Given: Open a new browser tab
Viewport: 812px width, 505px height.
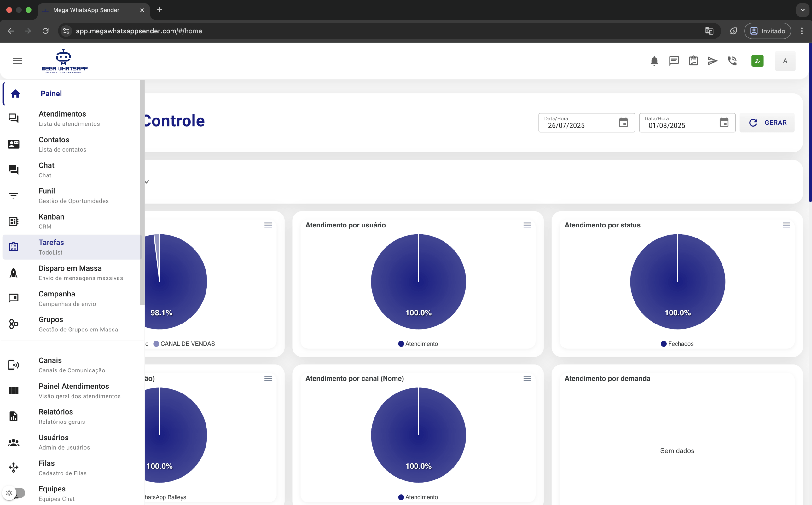Looking at the screenshot, I should [x=159, y=10].
